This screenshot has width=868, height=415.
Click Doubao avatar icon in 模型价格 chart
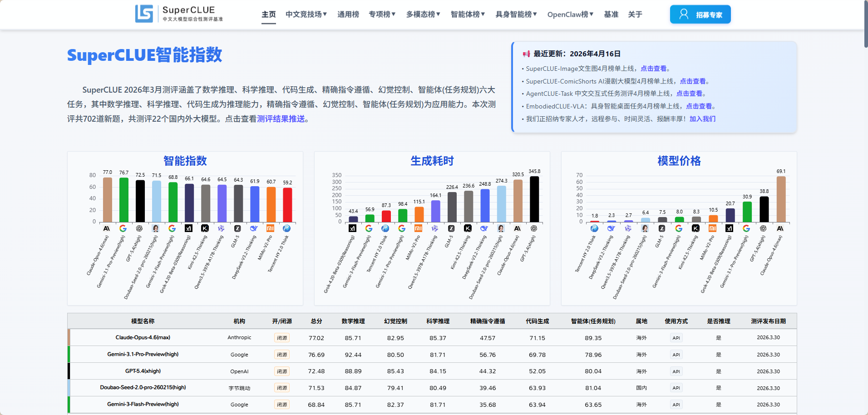click(x=645, y=228)
